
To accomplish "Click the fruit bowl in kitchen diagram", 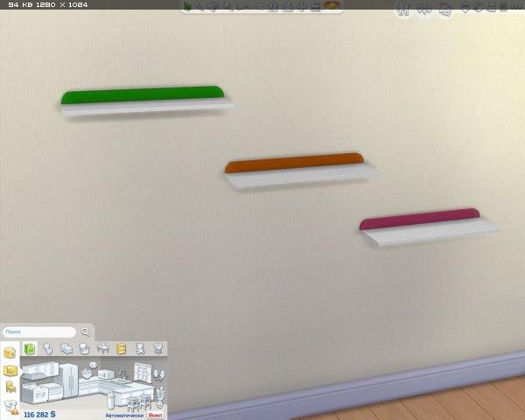I will (x=87, y=373).
